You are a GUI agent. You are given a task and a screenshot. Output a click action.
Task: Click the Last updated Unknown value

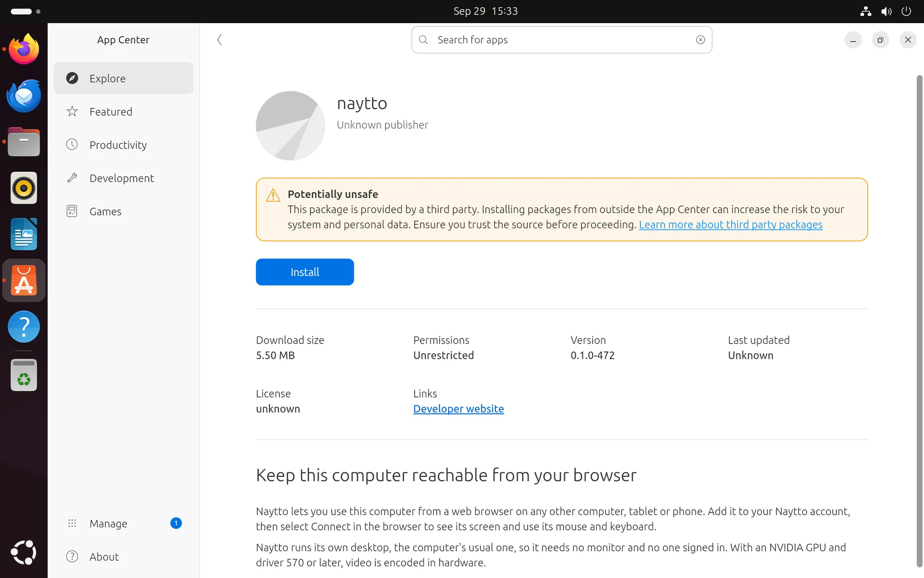[x=751, y=355]
